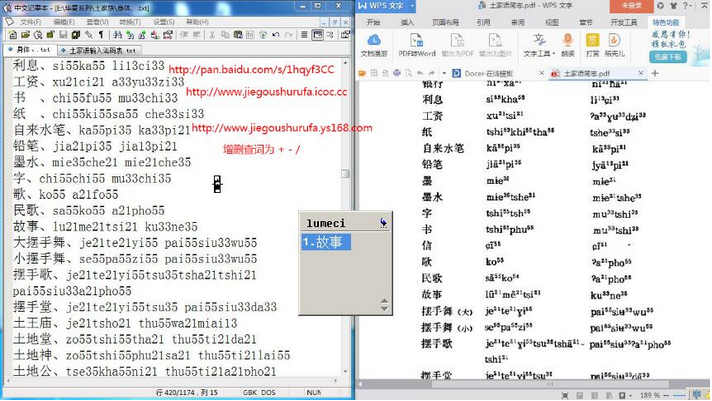
Task: Open the 编辑(E) menu in the notepad
Action: [x=64, y=22]
